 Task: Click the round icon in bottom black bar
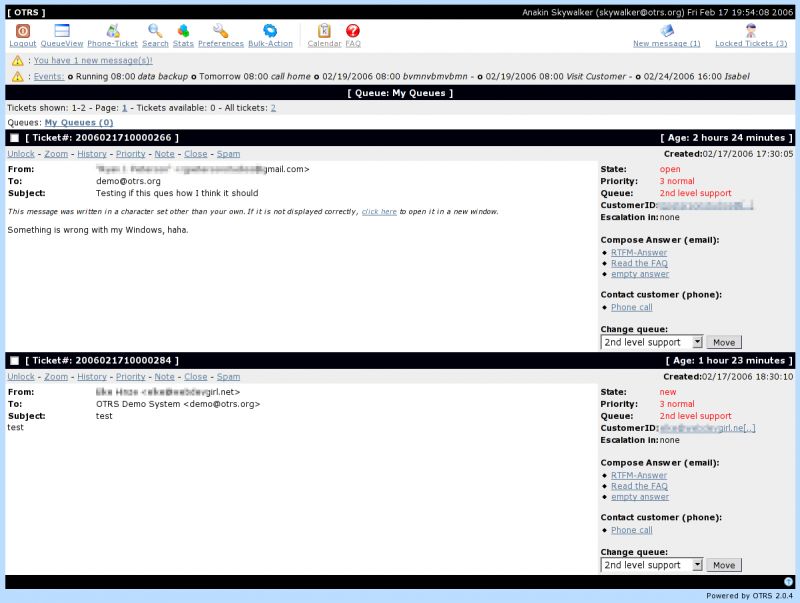[x=788, y=582]
